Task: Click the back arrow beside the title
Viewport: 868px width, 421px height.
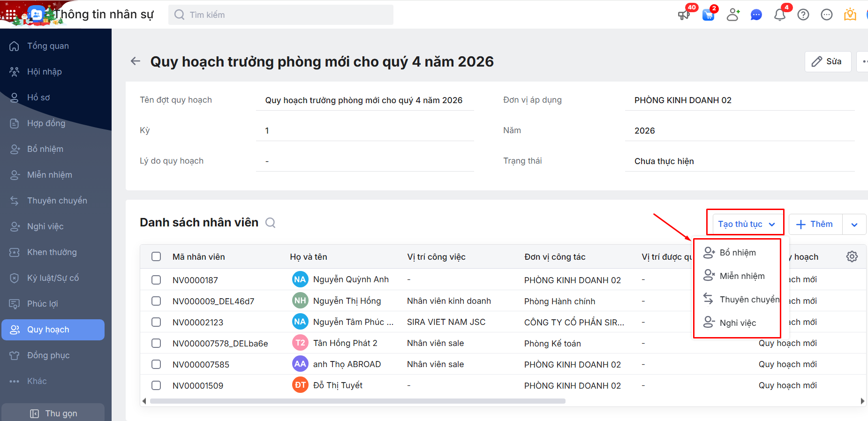Action: (136, 61)
